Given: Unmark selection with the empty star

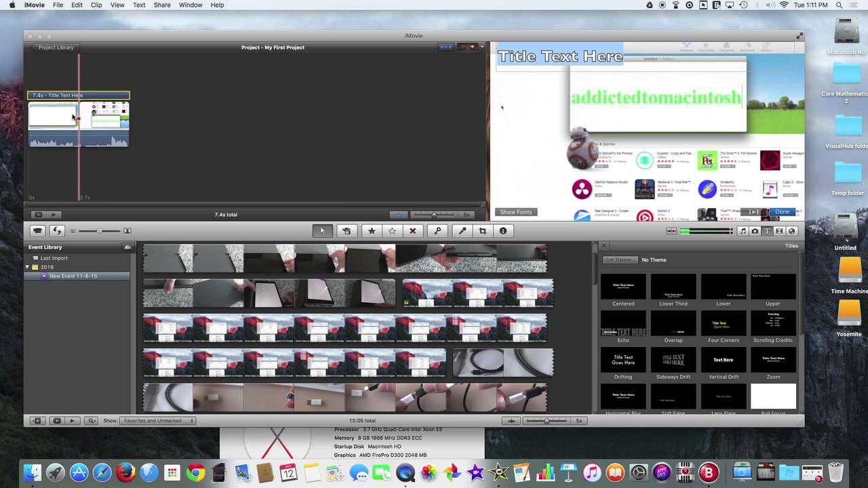Looking at the screenshot, I should pos(392,231).
